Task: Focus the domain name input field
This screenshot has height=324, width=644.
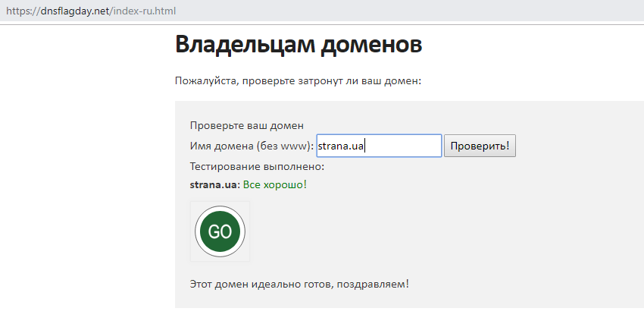Action: [402, 146]
